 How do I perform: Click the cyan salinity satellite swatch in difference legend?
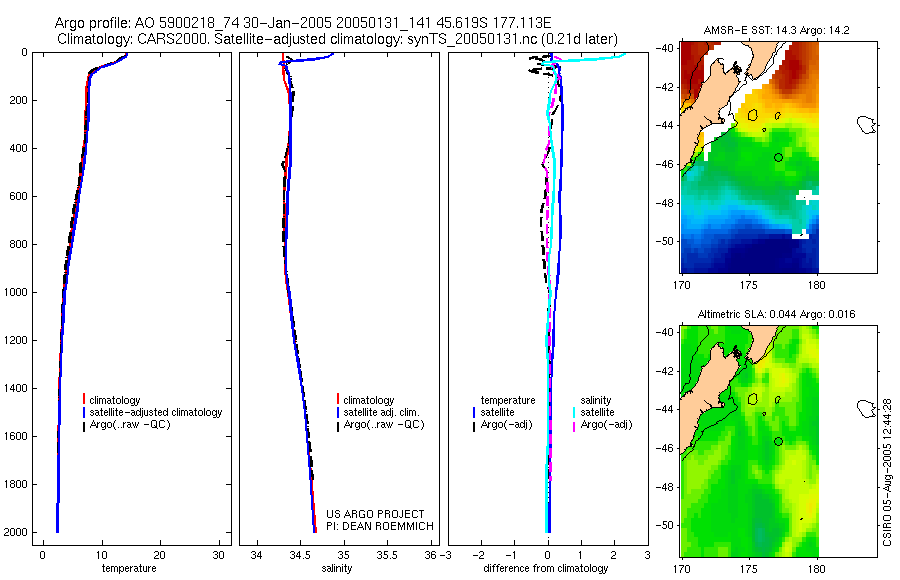pos(574,412)
